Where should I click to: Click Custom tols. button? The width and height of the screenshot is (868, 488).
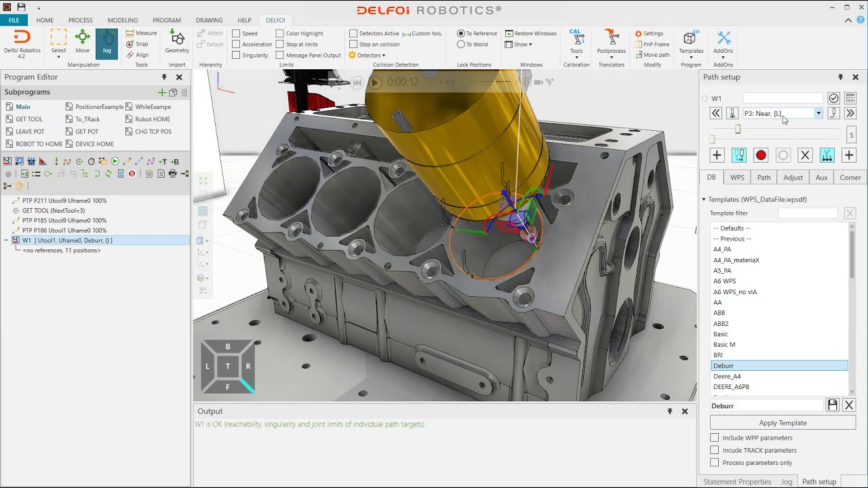click(x=422, y=33)
